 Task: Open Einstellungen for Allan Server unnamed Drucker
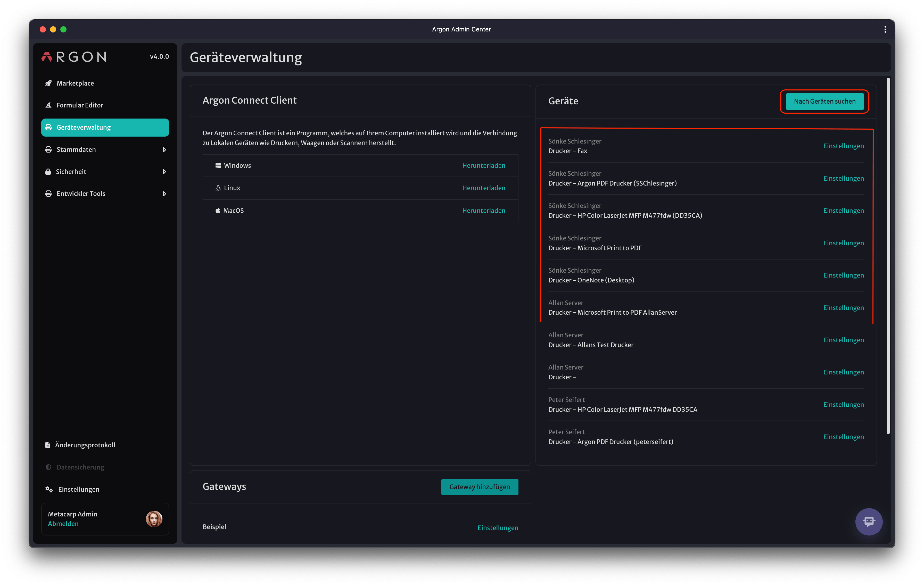point(843,372)
